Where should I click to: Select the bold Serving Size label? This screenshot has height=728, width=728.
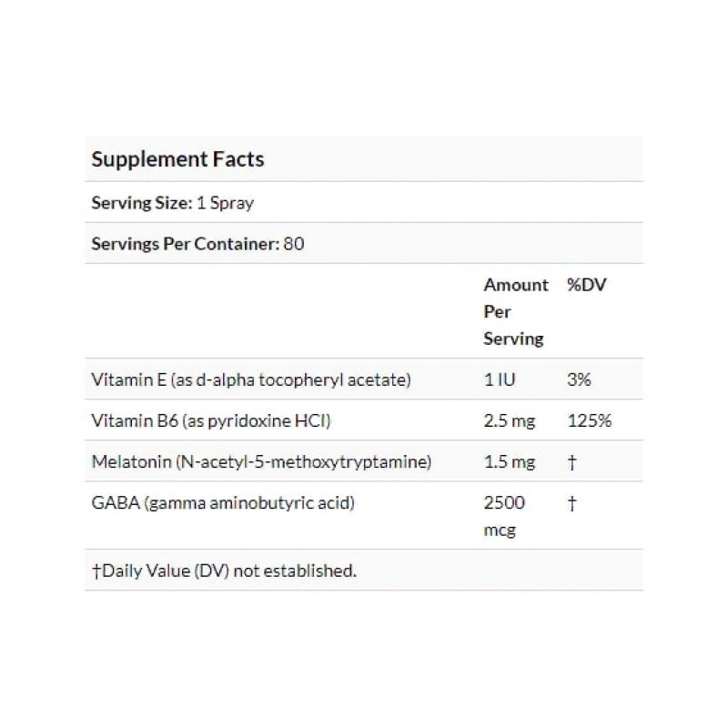[x=141, y=203]
